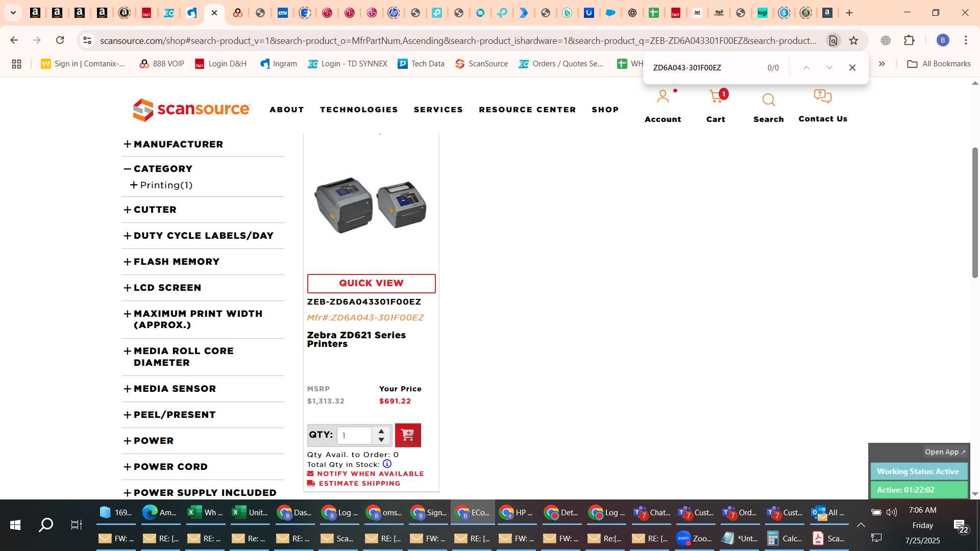Open the ScanSource bookmark
980x551 pixels.
pyautogui.click(x=482, y=64)
